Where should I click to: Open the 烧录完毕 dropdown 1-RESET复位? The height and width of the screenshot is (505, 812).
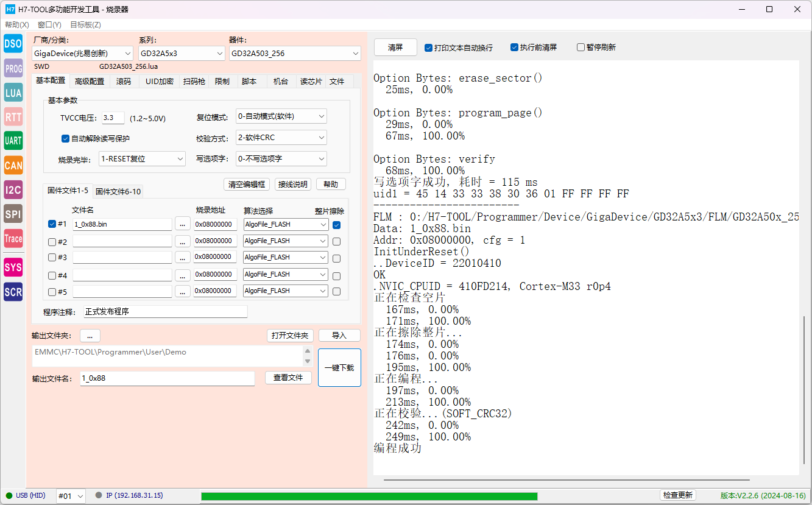(142, 158)
